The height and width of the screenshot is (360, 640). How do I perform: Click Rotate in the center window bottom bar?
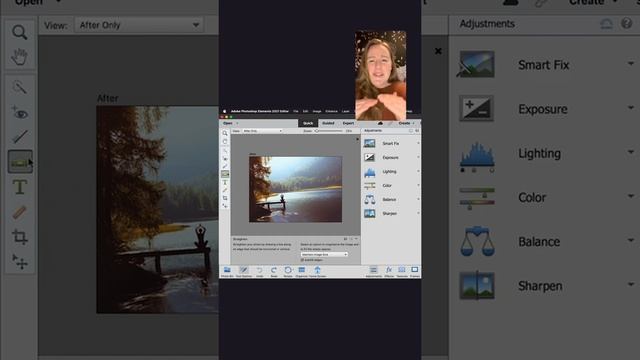tap(288, 271)
